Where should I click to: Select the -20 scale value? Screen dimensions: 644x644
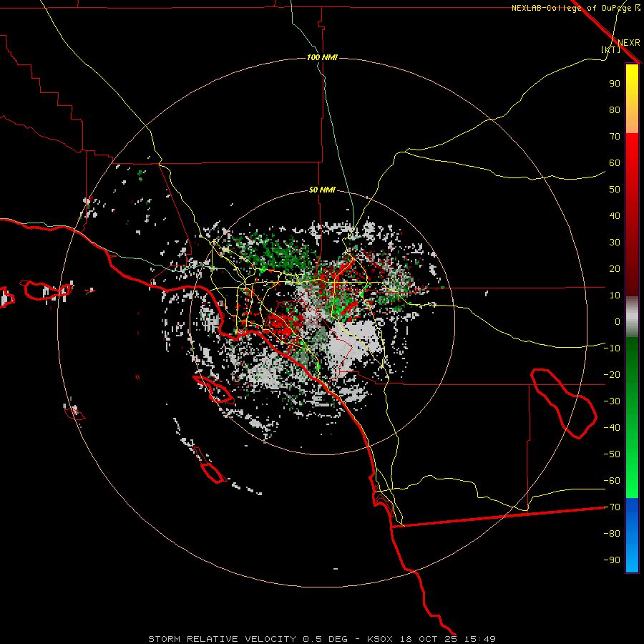(612, 375)
